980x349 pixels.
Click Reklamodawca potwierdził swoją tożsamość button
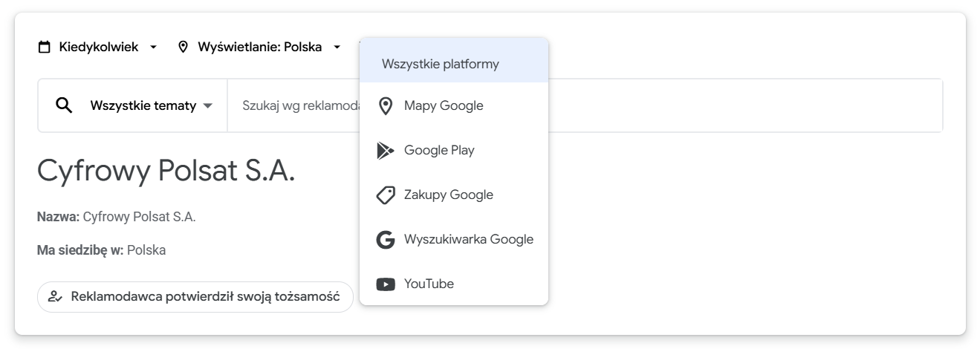[195, 297]
